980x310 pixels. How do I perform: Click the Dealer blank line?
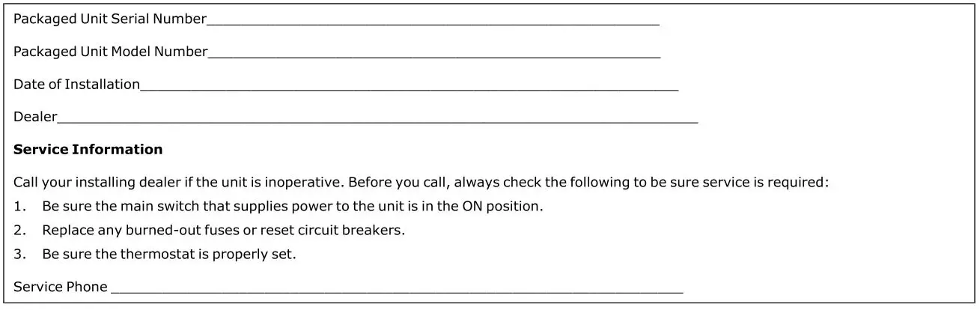tap(377, 118)
